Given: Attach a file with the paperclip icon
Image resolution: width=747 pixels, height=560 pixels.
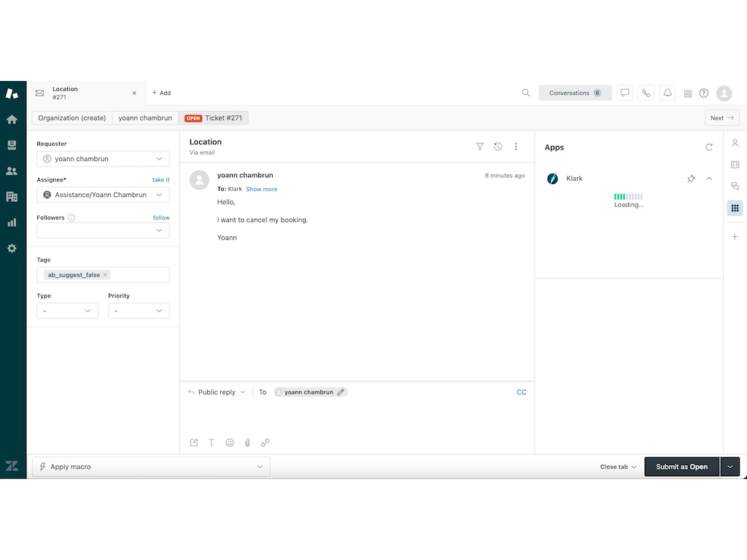Looking at the screenshot, I should pyautogui.click(x=247, y=443).
